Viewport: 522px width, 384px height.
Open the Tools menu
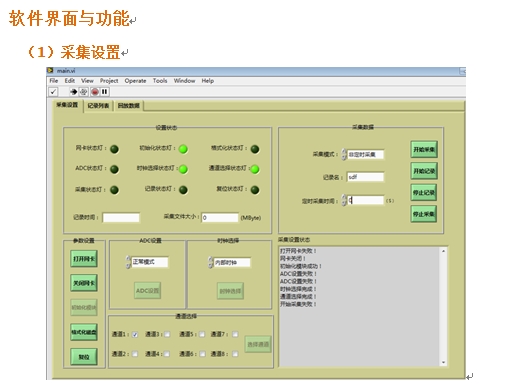(160, 81)
